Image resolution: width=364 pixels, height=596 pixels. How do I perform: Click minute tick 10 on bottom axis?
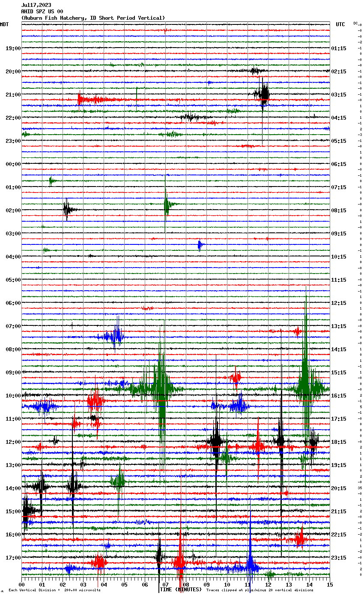[x=227, y=584]
